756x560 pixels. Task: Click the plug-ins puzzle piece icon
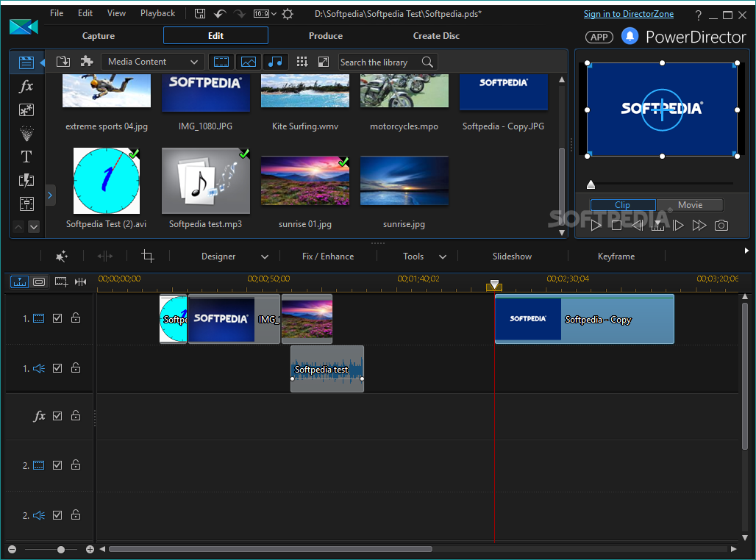pyautogui.click(x=87, y=61)
